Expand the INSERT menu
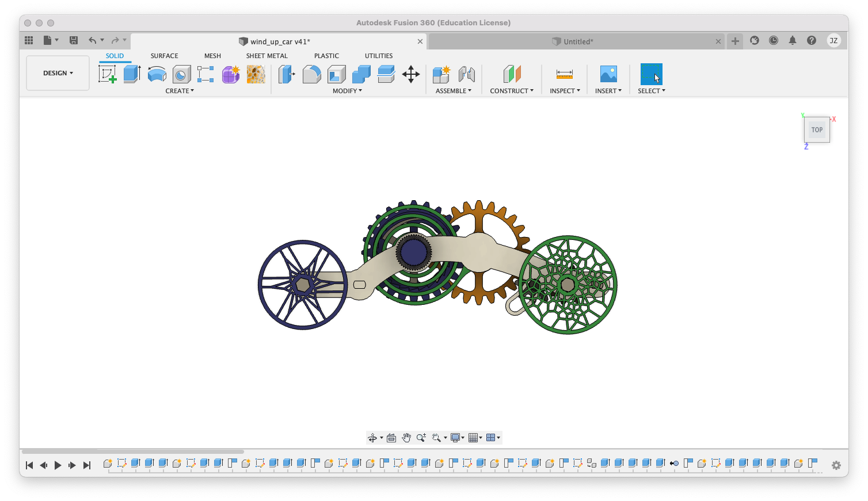The width and height of the screenshot is (868, 501). pos(608,91)
